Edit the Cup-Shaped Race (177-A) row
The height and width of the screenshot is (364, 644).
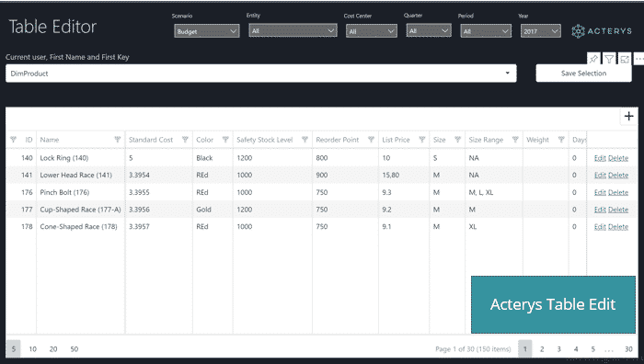click(600, 210)
